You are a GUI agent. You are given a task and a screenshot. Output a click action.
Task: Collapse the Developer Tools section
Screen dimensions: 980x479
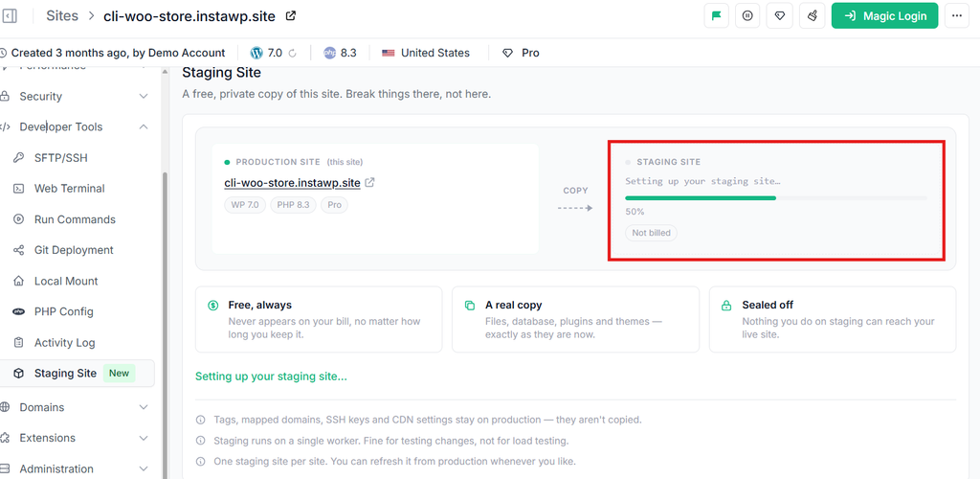pos(144,127)
